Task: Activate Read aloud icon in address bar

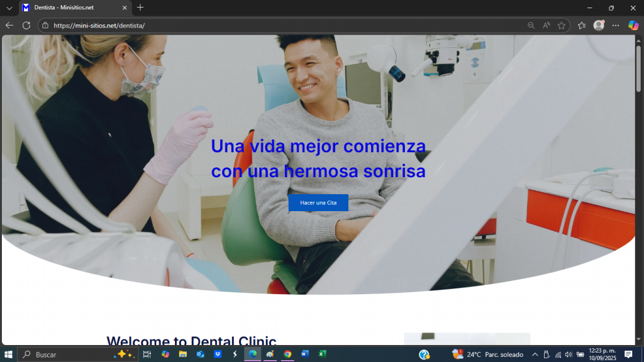Action: pyautogui.click(x=547, y=26)
